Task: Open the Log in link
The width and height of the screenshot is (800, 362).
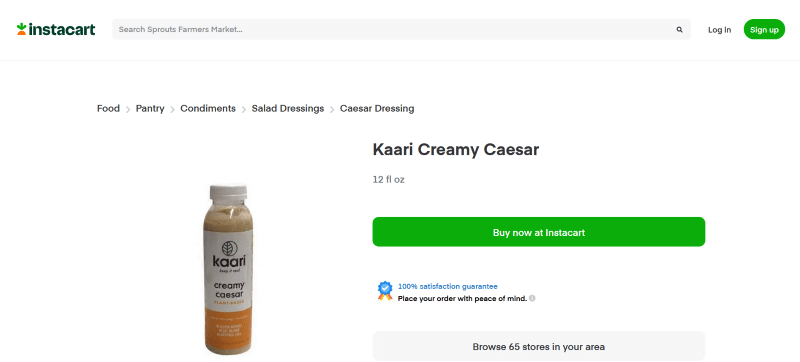Action: 719,30
